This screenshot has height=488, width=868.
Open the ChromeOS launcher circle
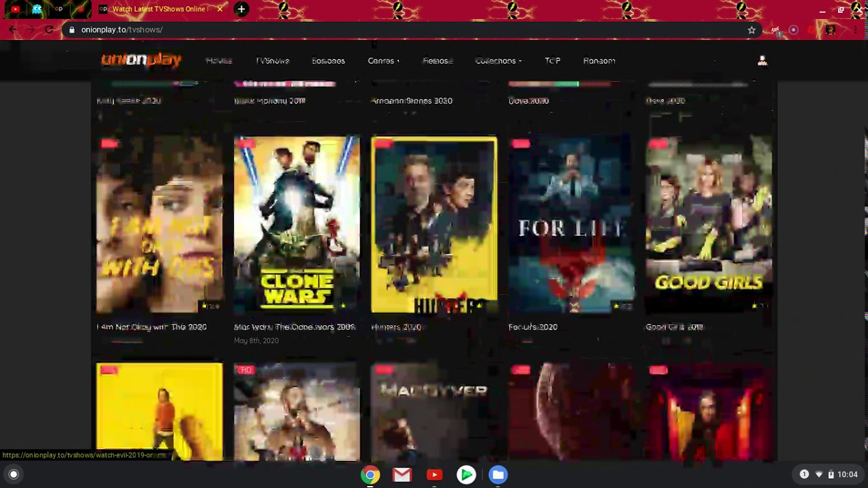tap(14, 474)
